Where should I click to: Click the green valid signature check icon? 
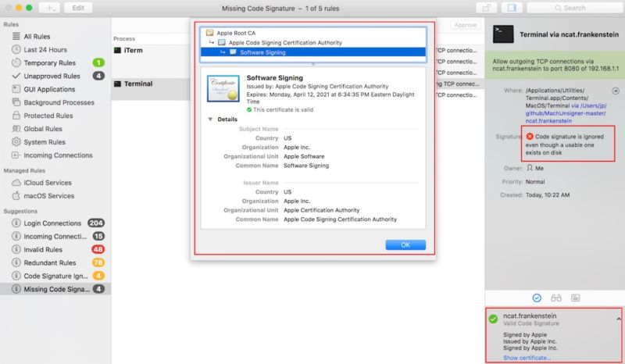(x=494, y=319)
